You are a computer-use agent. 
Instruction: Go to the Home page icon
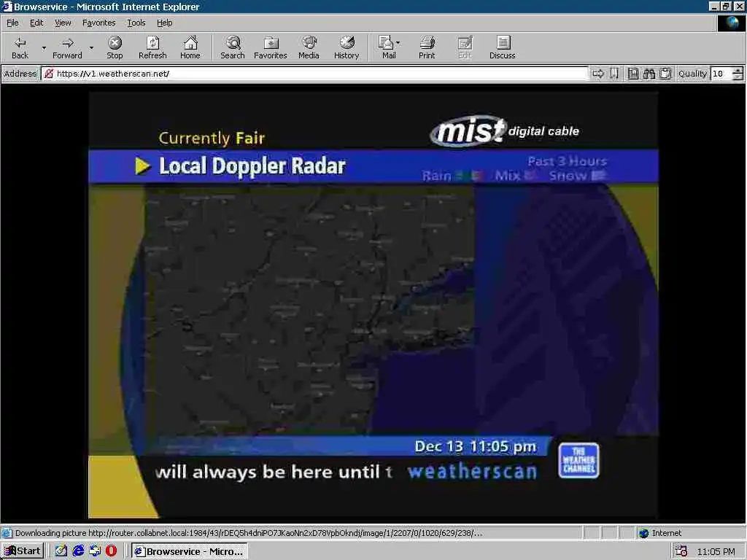pyautogui.click(x=190, y=47)
